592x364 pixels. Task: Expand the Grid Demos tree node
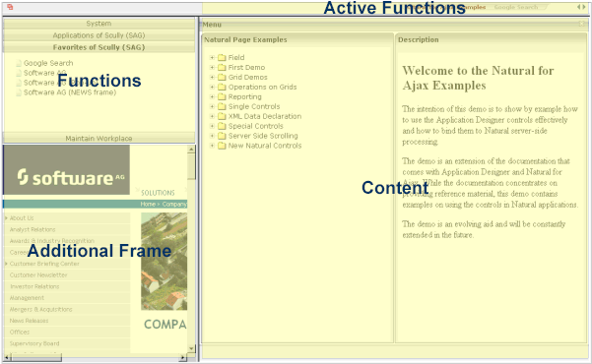(x=212, y=77)
